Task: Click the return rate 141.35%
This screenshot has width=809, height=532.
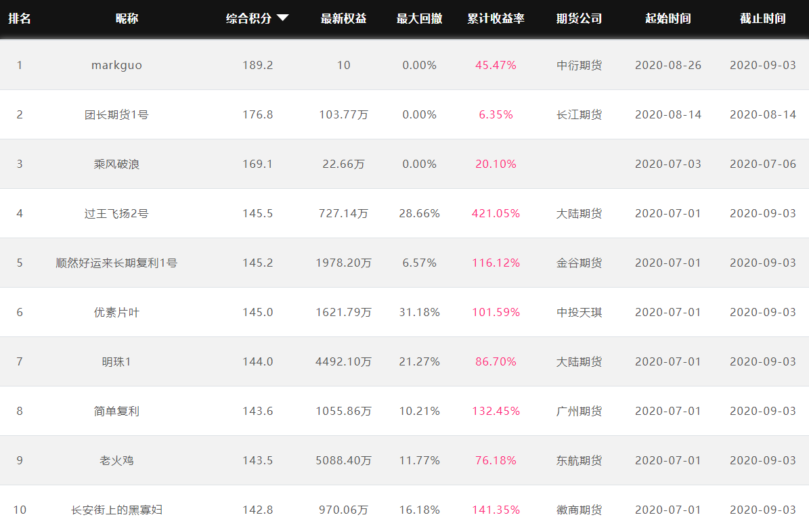Action: [x=496, y=510]
